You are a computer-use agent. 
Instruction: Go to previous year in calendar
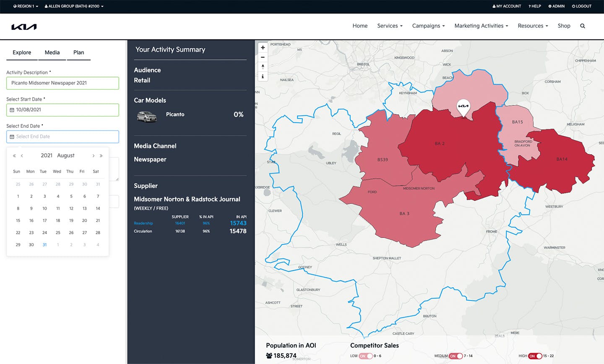pos(14,156)
